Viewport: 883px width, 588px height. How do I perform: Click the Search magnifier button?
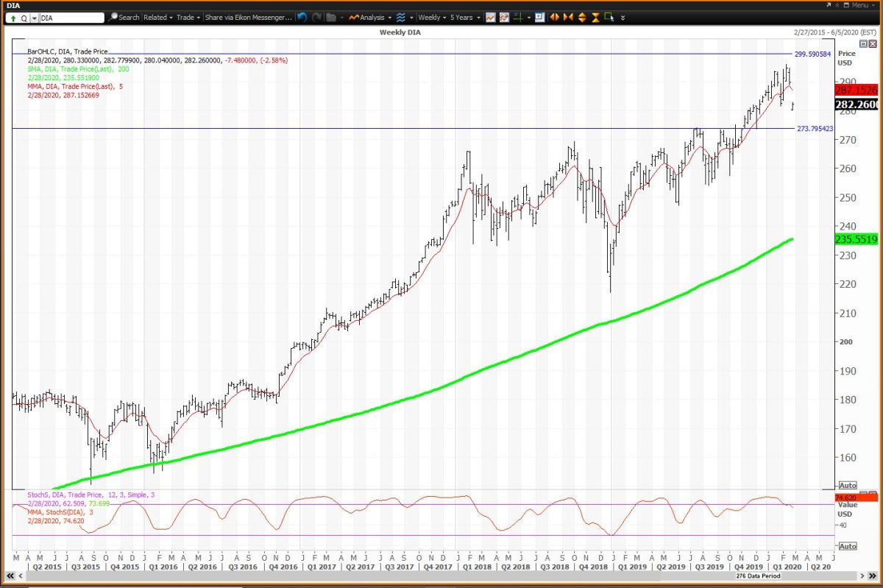tap(124, 17)
